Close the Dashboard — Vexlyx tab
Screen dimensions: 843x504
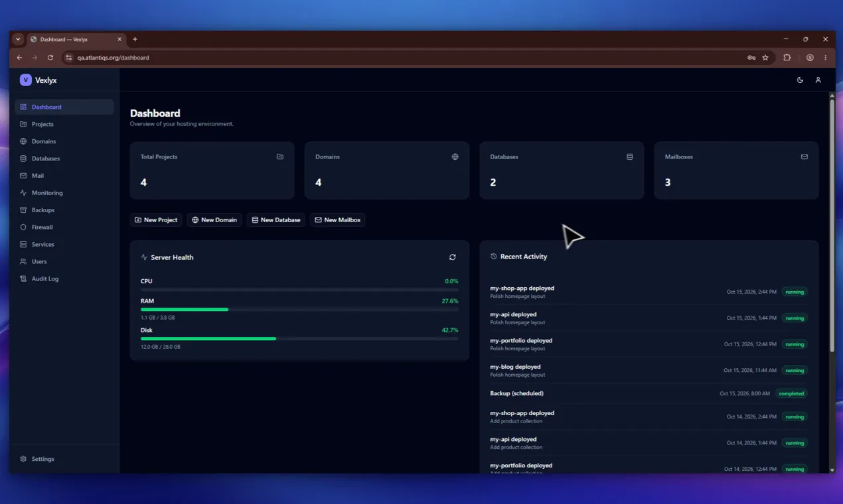pyautogui.click(x=119, y=39)
